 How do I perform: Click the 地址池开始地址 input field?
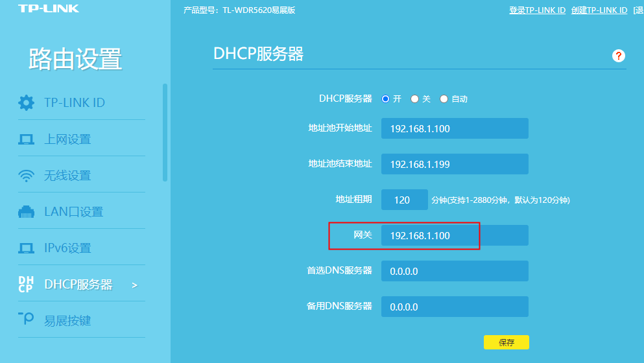pos(455,128)
